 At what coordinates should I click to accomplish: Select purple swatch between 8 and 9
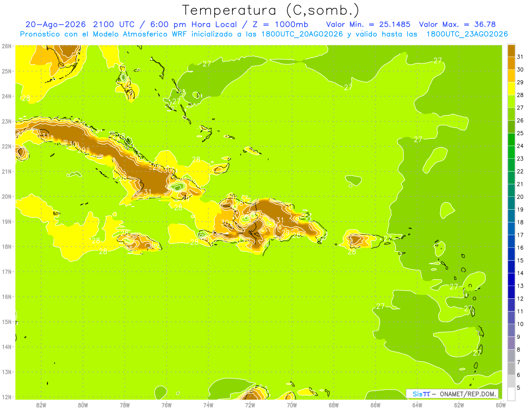pyautogui.click(x=511, y=343)
